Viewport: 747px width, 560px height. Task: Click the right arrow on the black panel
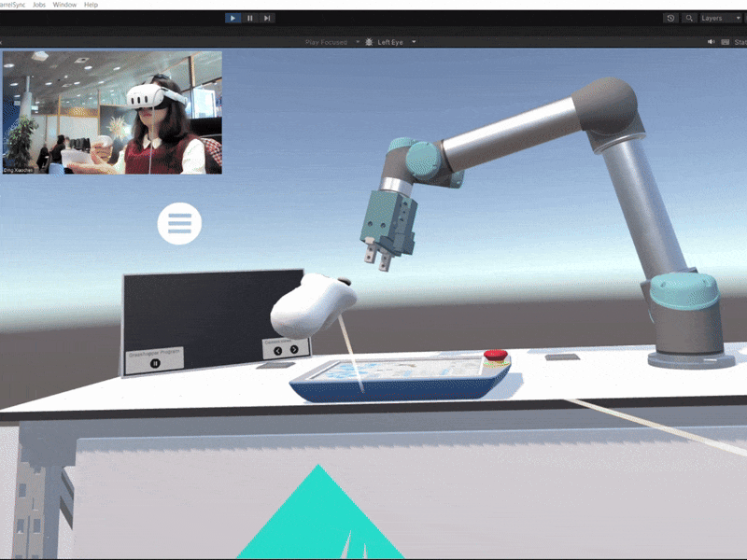[x=294, y=350]
